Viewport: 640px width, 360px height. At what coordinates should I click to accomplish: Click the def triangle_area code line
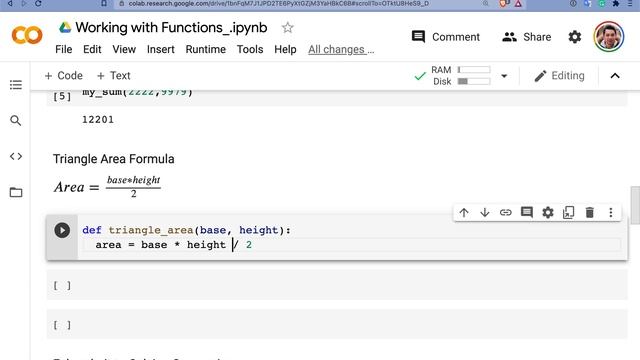(187, 230)
